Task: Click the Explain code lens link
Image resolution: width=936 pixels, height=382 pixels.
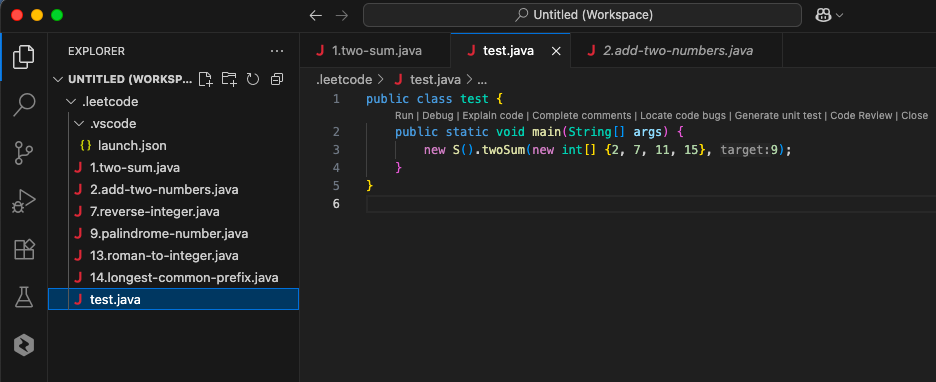Action: [492, 116]
